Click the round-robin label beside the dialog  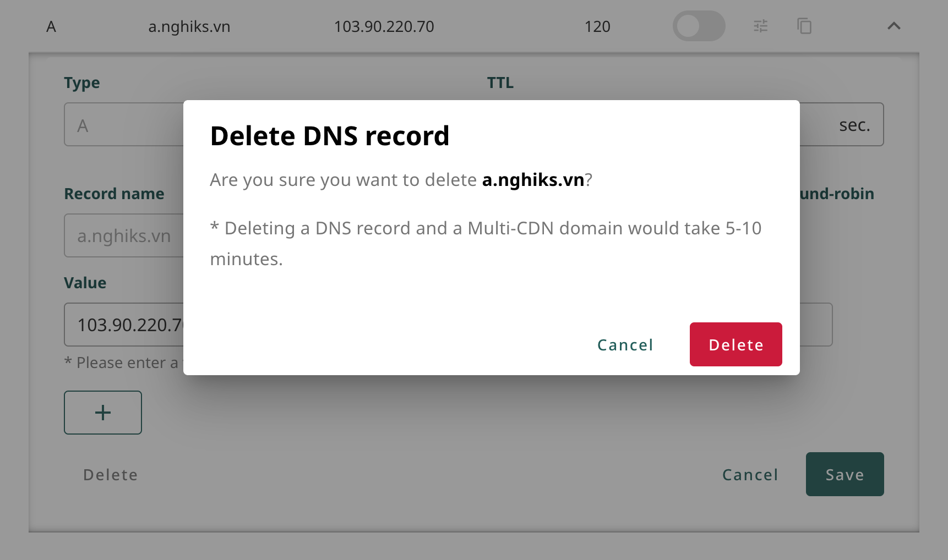(x=837, y=194)
